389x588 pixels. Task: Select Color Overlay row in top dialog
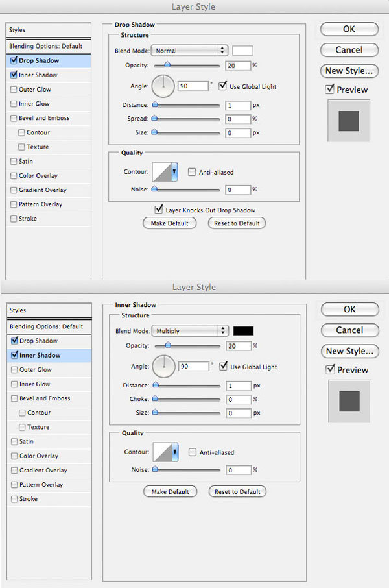click(49, 175)
